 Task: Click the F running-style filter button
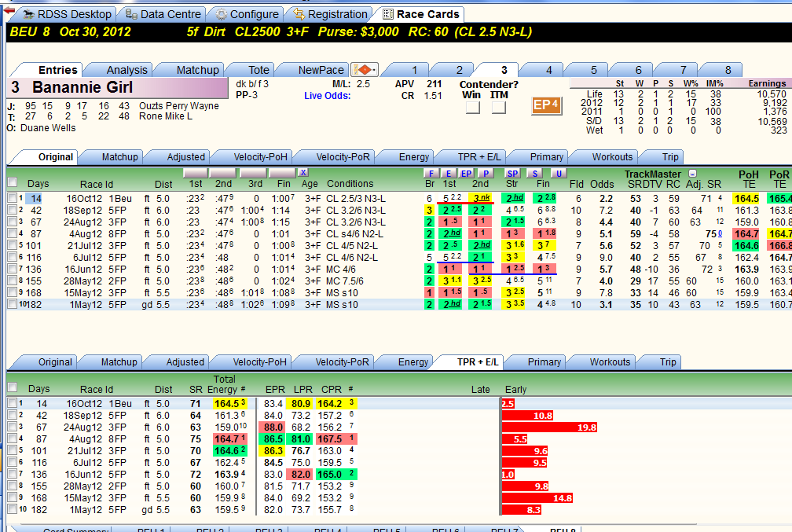pos(431,174)
